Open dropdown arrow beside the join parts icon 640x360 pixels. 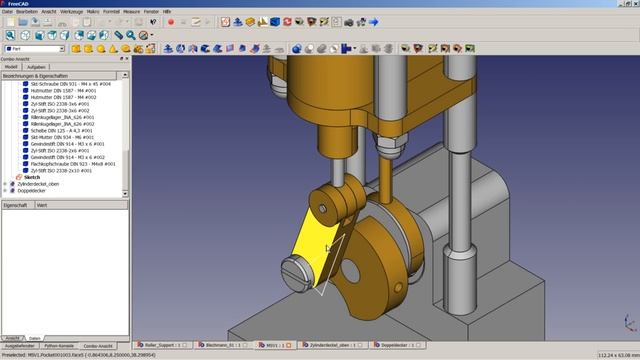(x=354, y=49)
